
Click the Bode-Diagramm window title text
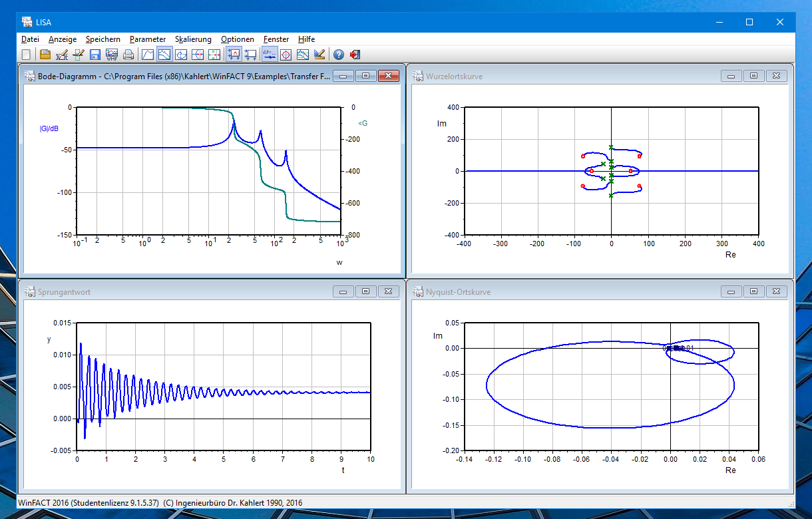(184, 77)
